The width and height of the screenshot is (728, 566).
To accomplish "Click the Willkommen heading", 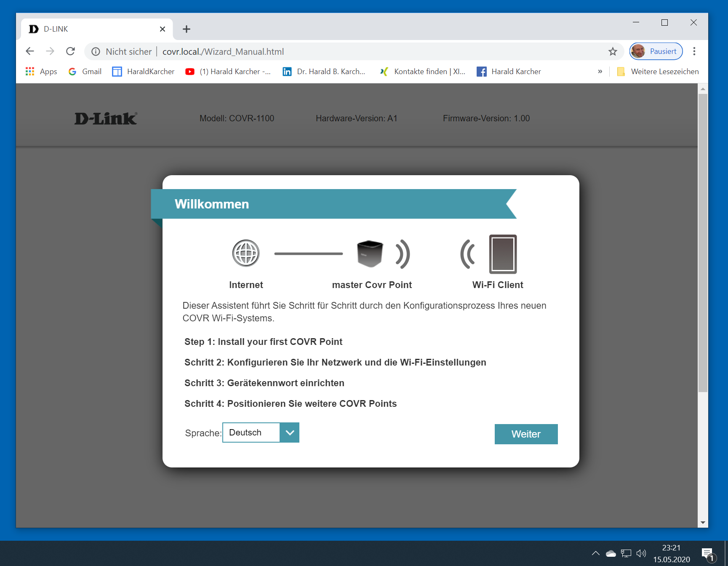I will click(x=212, y=204).
